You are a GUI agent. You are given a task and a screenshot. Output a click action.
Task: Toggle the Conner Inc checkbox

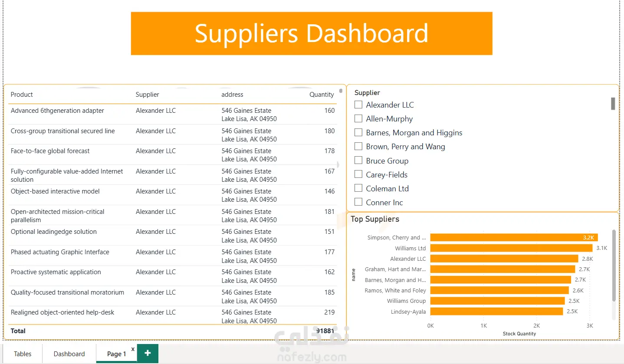tap(358, 202)
